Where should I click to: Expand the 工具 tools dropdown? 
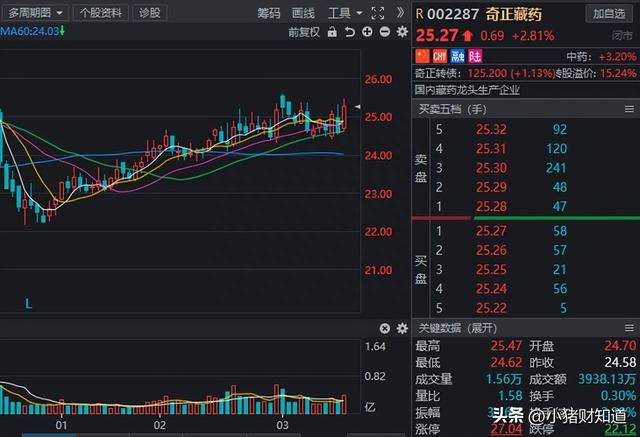(x=345, y=13)
